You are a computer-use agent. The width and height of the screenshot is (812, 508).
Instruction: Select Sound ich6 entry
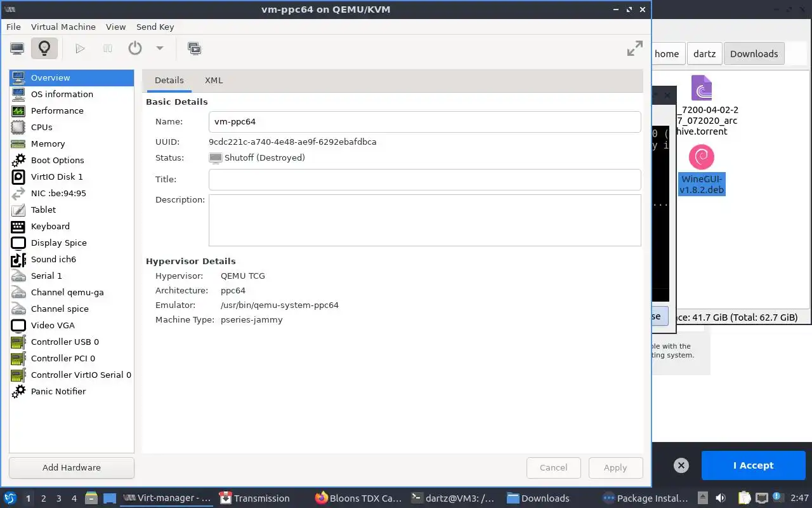pyautogui.click(x=72, y=259)
